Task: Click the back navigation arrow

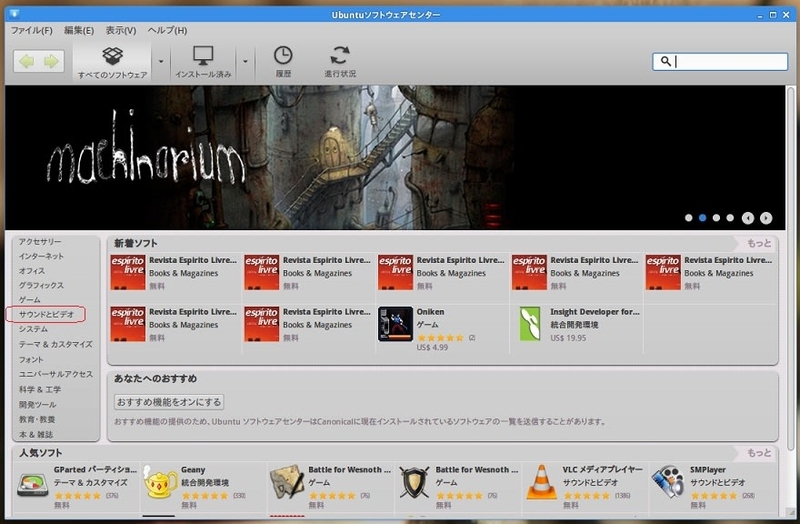Action: coord(27,62)
